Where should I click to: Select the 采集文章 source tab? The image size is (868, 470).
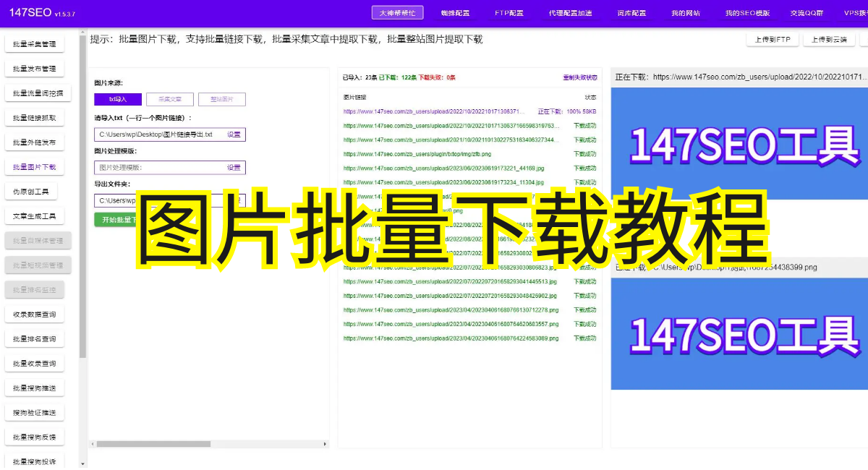(170, 99)
